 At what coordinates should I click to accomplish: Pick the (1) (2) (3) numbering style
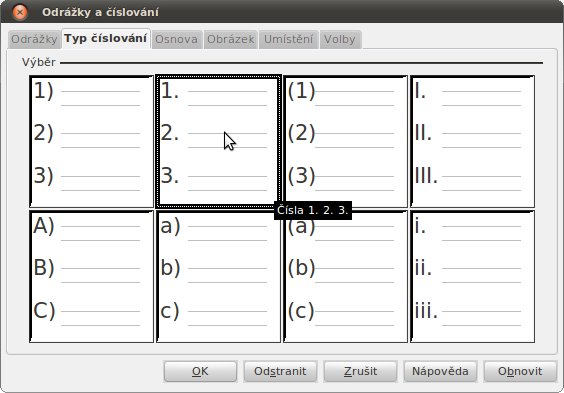345,142
